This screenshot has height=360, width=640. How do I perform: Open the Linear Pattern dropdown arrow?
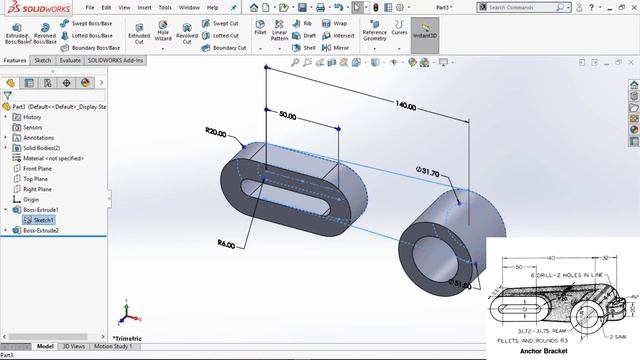[280, 49]
